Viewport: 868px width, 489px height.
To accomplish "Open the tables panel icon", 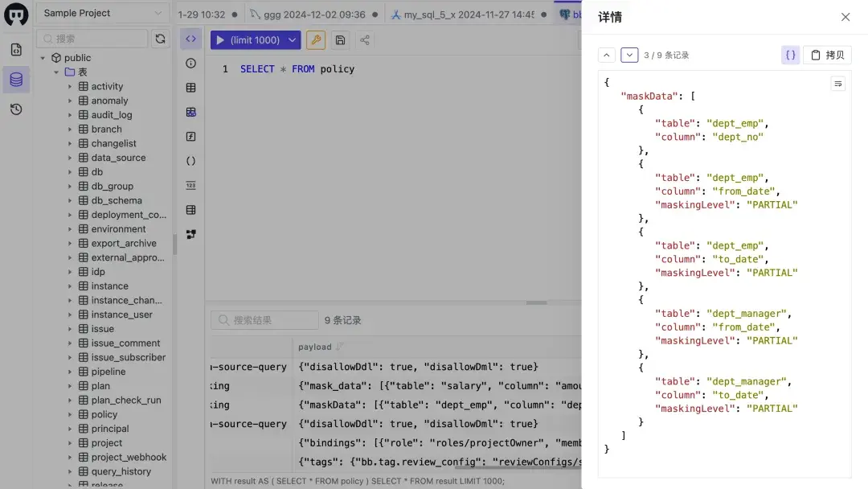I will click(x=190, y=88).
